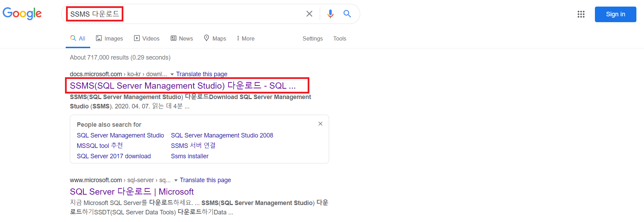
Task: Clear the search box with the X icon
Action: 309,14
